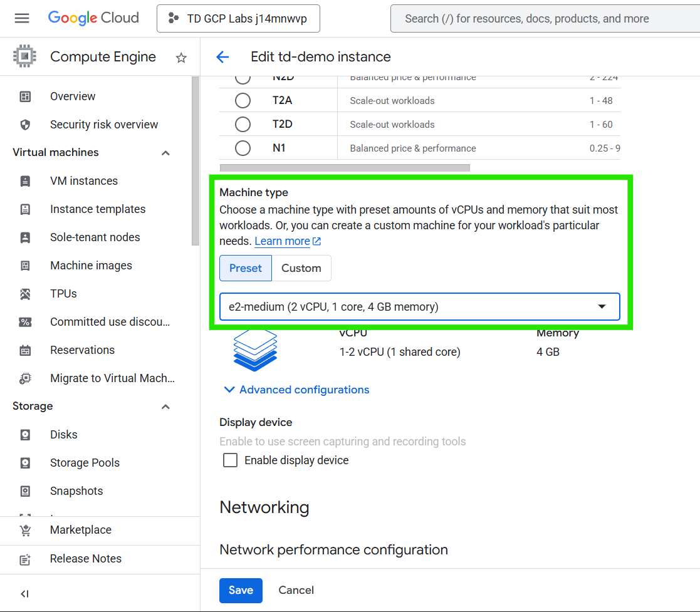Open the e2-medium machine type dropdown
The width and height of the screenshot is (700, 612).
(419, 307)
